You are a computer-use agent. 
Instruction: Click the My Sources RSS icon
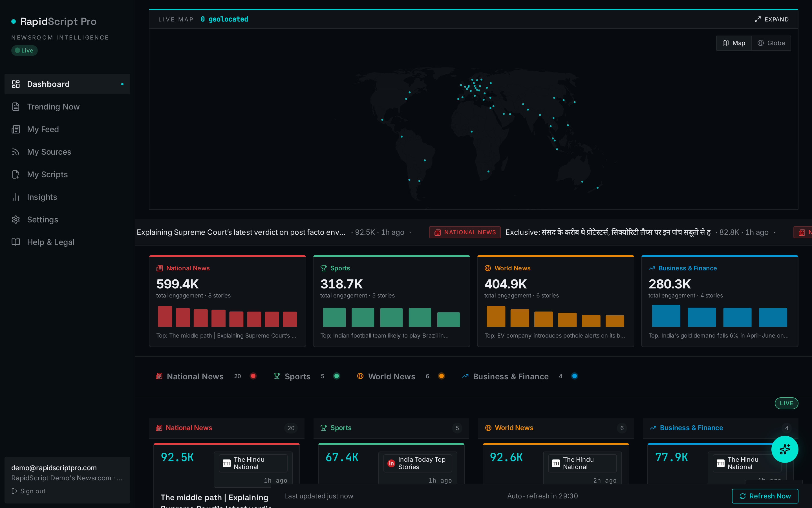(16, 152)
